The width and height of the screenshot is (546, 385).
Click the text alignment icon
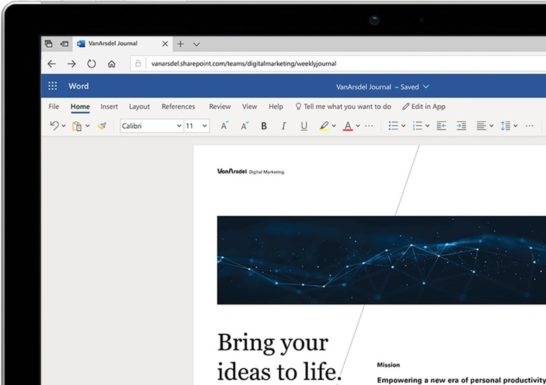point(481,126)
